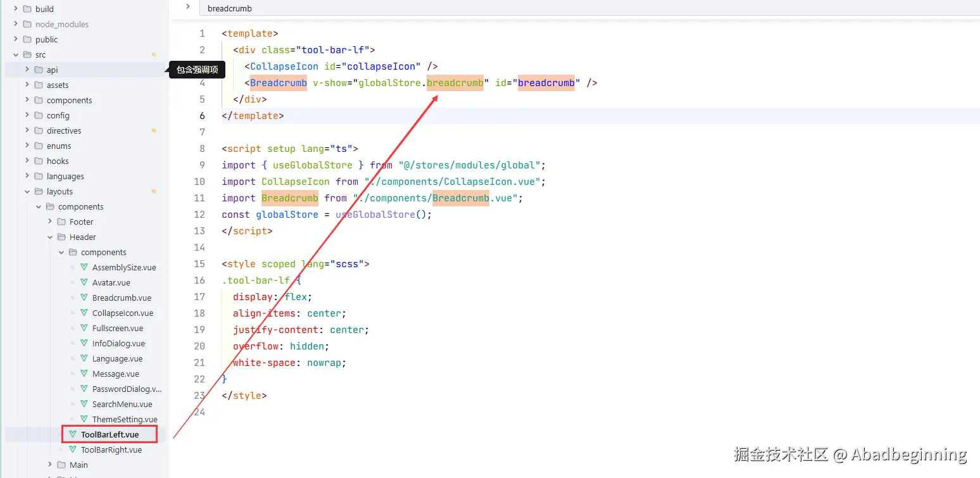This screenshot has height=478, width=980.
Task: Click the Vue icon beside Message.vue
Action: coord(84,374)
